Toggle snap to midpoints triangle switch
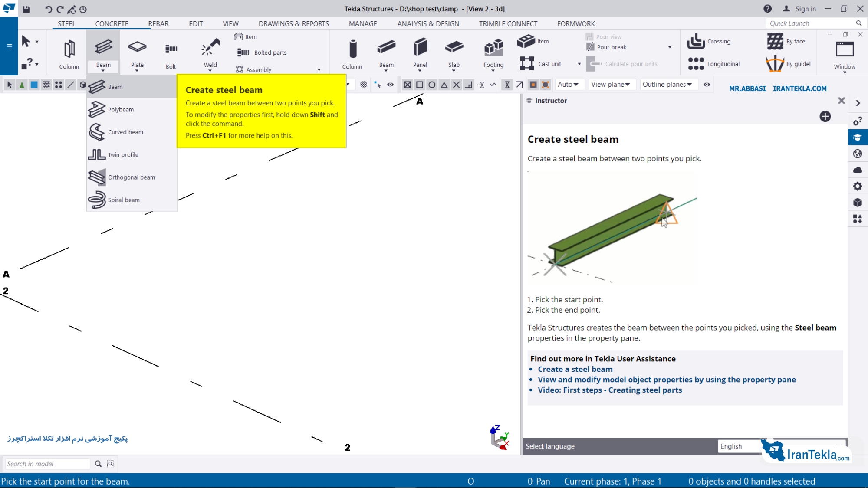 (444, 85)
